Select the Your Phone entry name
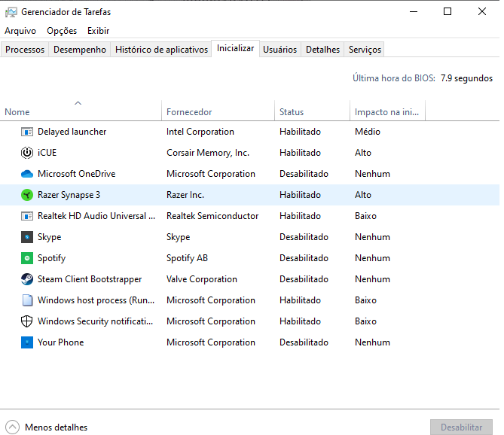Screen dimensions: 504x435 click(x=61, y=342)
